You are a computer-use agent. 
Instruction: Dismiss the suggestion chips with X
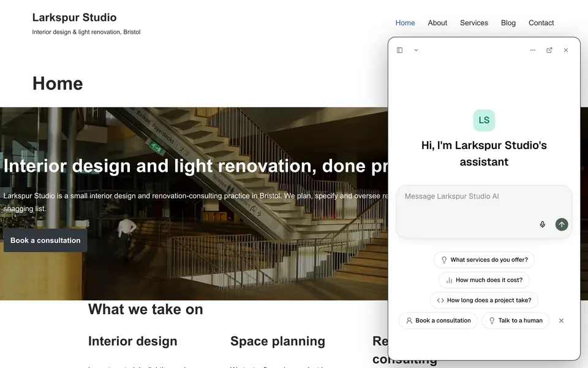point(562,321)
